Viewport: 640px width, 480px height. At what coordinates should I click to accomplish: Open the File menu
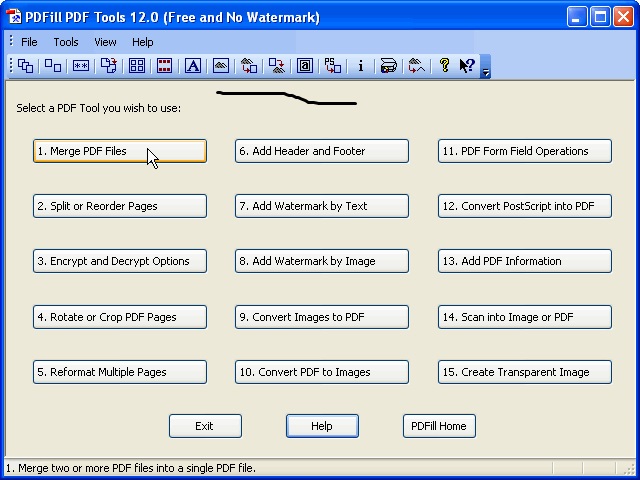click(x=29, y=42)
